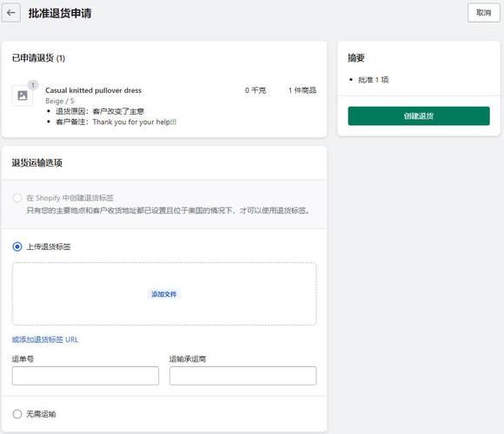Click the customer note Thank you for your help!!!
Screen dimensions: 504x434
point(116,122)
